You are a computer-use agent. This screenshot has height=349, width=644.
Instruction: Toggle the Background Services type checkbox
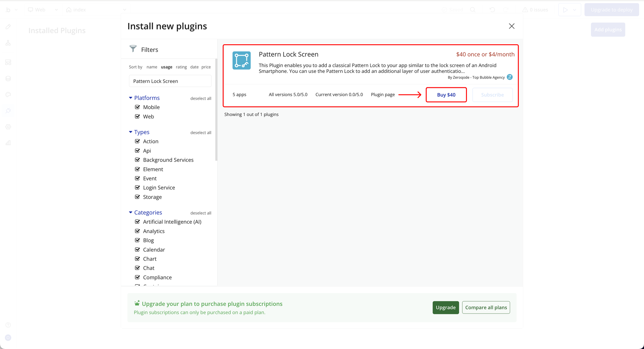[137, 160]
